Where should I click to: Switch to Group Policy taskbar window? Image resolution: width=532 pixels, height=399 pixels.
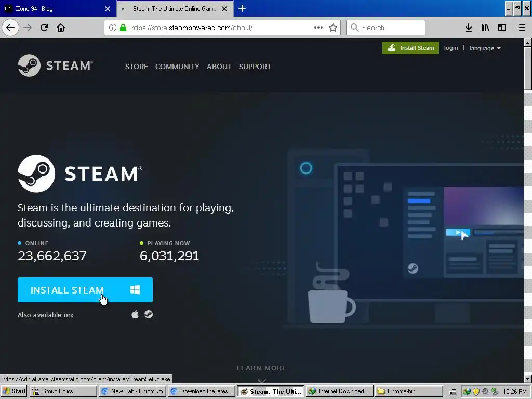click(x=63, y=391)
